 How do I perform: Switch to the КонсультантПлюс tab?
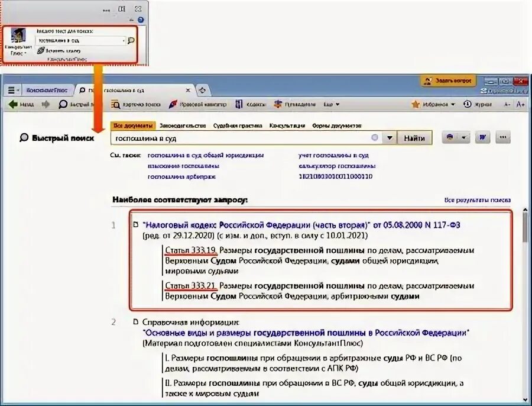[47, 91]
